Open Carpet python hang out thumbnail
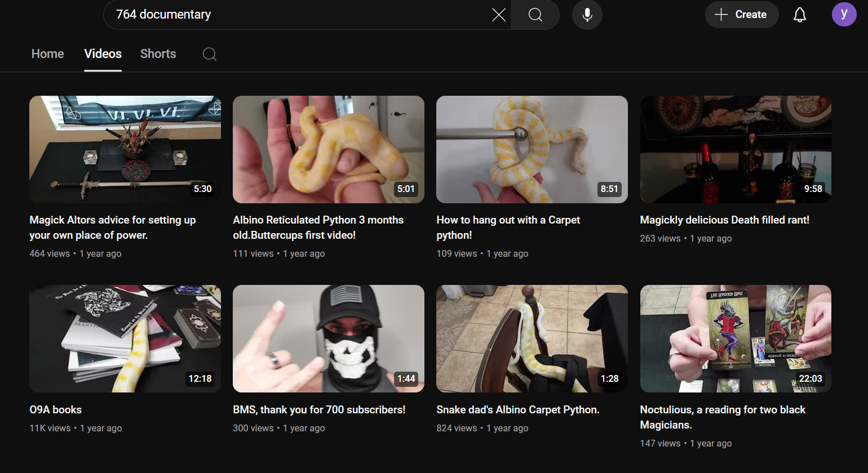 tap(532, 149)
